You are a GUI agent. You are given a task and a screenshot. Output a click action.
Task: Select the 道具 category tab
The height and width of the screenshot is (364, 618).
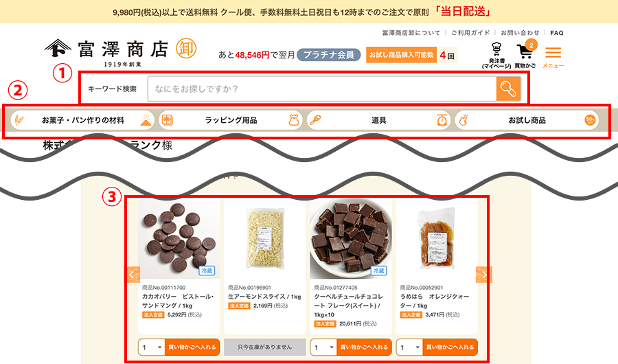coord(378,120)
